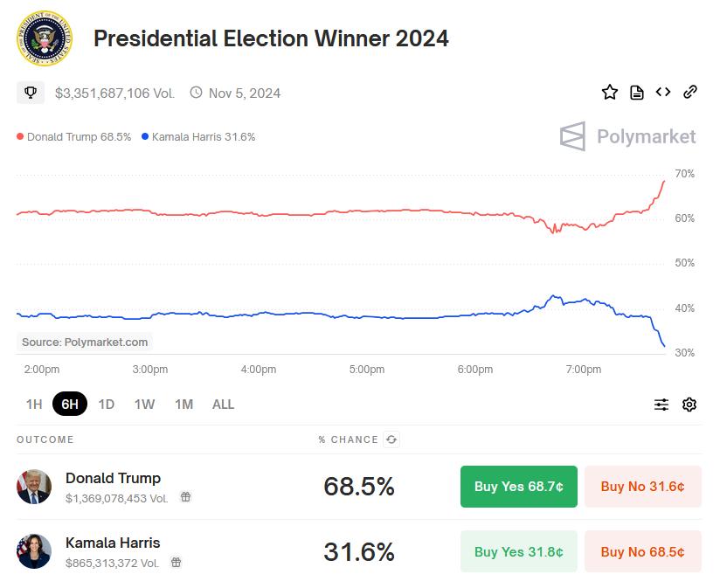Click gift icon beside Donald Trump volume
Viewport: 720px width, 588px height.
click(x=185, y=497)
